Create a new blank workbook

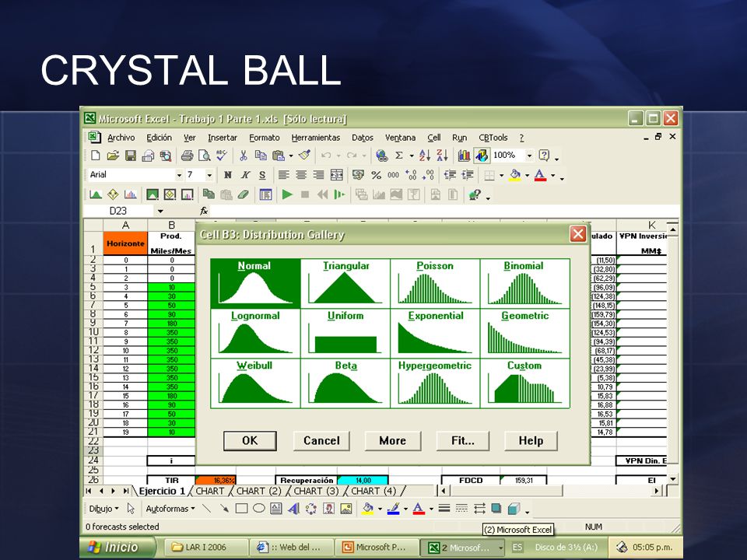coord(95,156)
